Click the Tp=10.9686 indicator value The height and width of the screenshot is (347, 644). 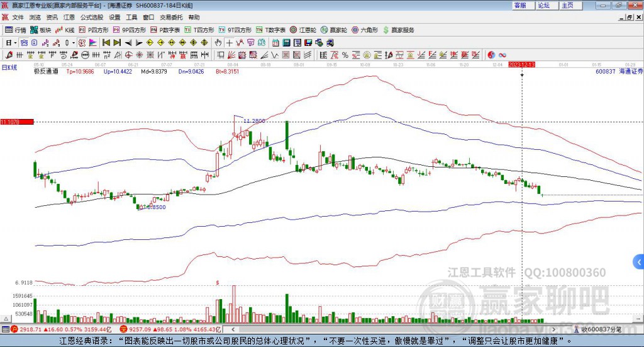click(x=80, y=72)
